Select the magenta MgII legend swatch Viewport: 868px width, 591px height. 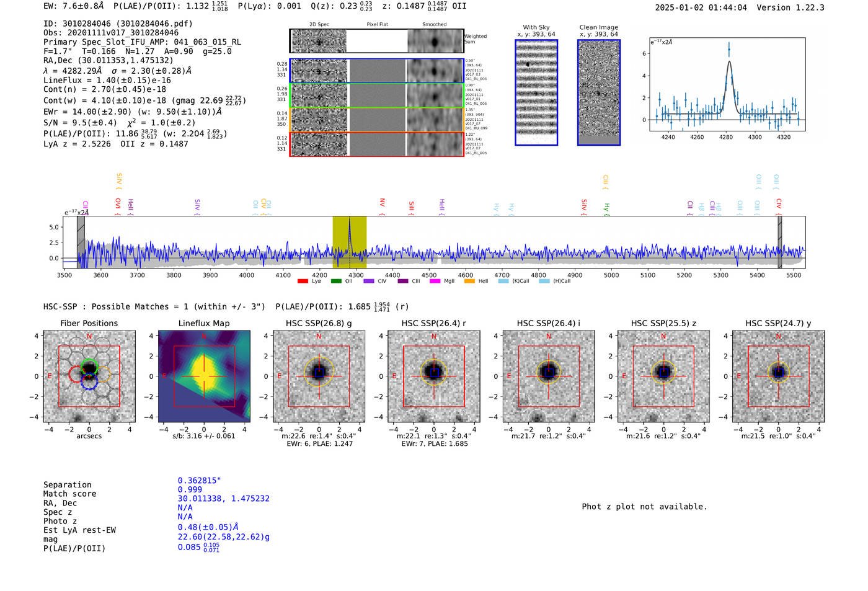[435, 281]
